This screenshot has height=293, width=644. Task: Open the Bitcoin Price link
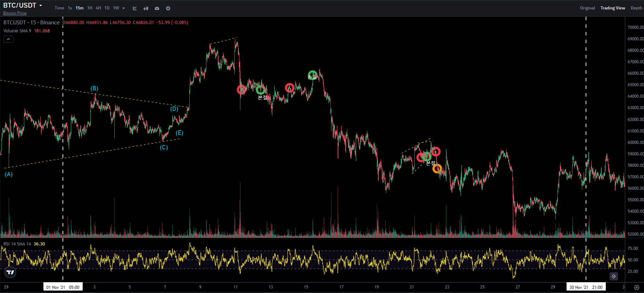(15, 13)
